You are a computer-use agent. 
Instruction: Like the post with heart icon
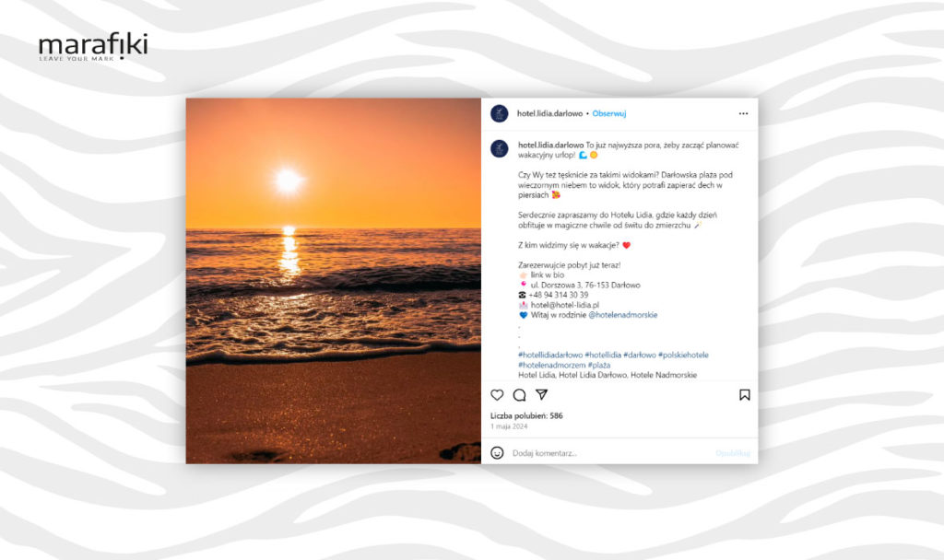tap(497, 395)
